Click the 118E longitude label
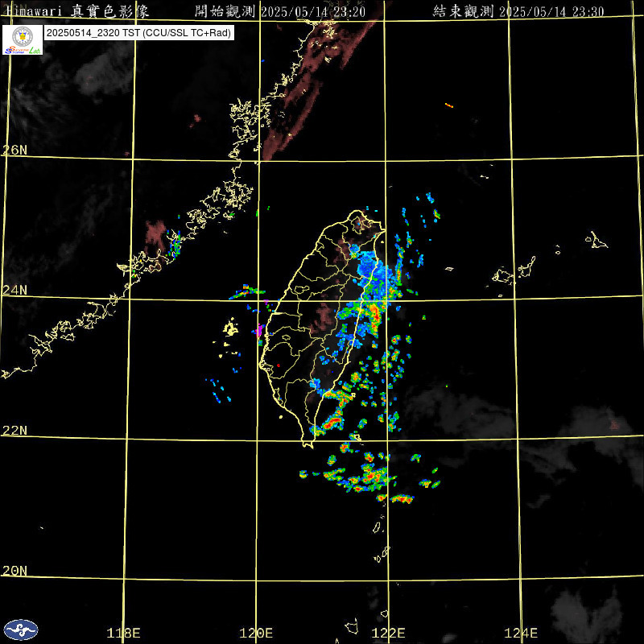 tap(123, 633)
